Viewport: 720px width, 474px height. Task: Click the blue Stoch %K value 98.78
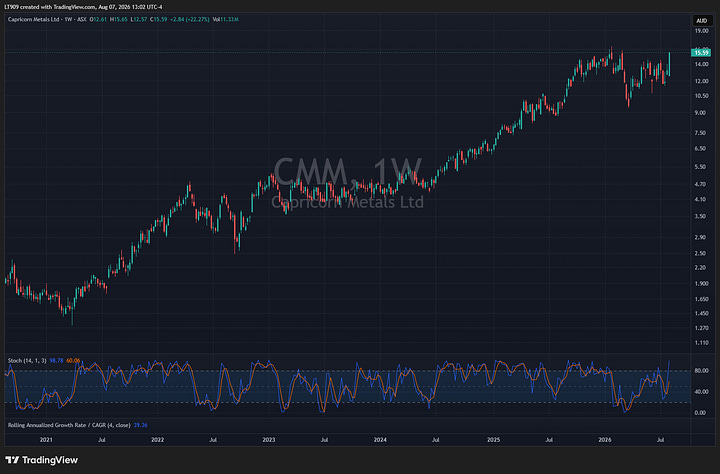tap(56, 361)
